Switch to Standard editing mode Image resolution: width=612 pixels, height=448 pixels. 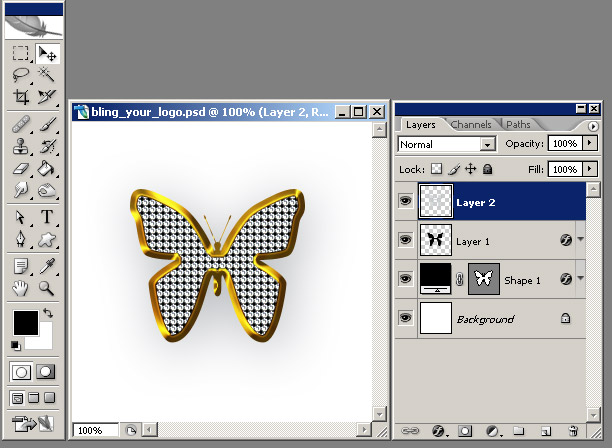[x=21, y=372]
